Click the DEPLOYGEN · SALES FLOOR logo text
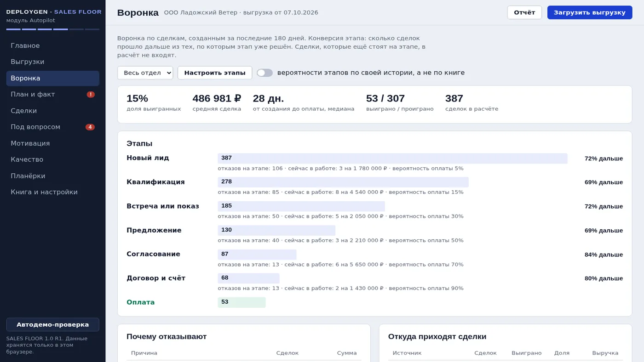Image resolution: width=644 pixels, height=362 pixels. pyautogui.click(x=54, y=12)
